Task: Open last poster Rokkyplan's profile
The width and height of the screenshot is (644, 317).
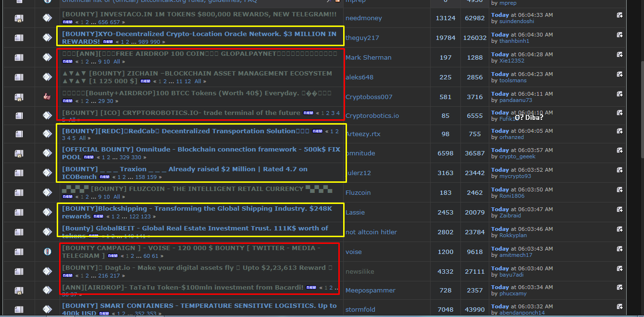Action: pyautogui.click(x=513, y=235)
